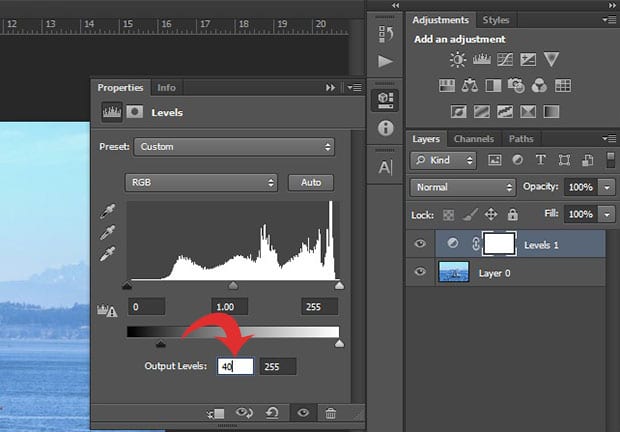Open the Opacity slider dropdown arrow
The image size is (620, 432).
click(607, 187)
